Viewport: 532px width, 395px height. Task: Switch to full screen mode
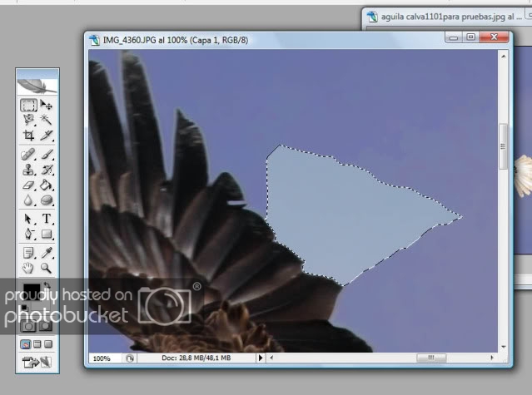(47, 343)
